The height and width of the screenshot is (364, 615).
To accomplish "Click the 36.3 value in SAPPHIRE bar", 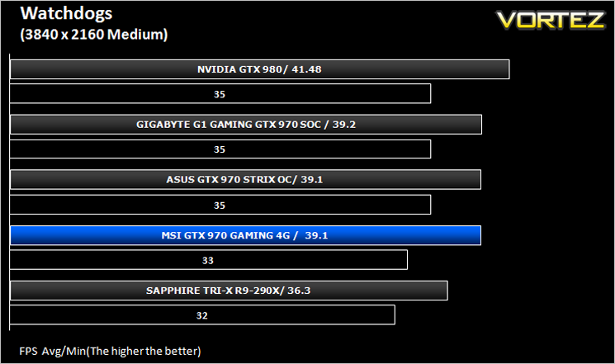I will tap(299, 291).
